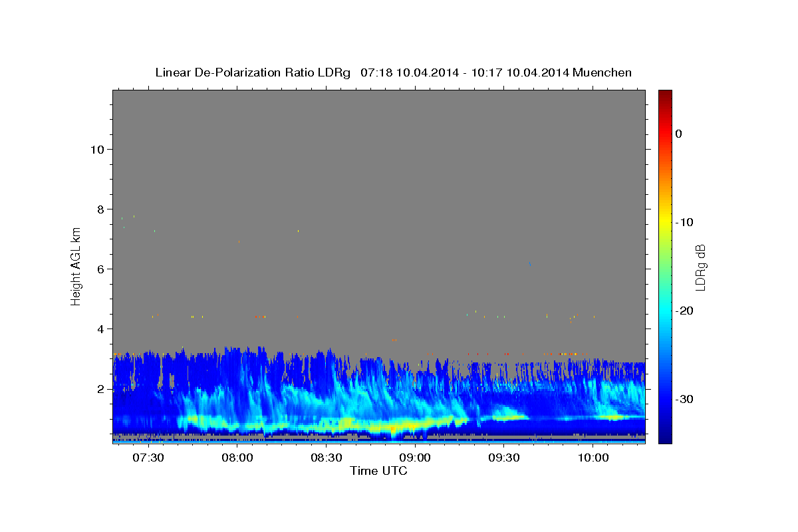
Task: Click the colorbar value -20
Action: click(x=684, y=311)
